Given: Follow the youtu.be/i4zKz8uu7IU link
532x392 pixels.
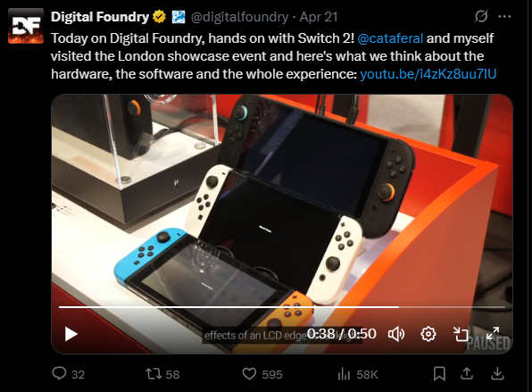Looking at the screenshot, I should coord(428,74).
